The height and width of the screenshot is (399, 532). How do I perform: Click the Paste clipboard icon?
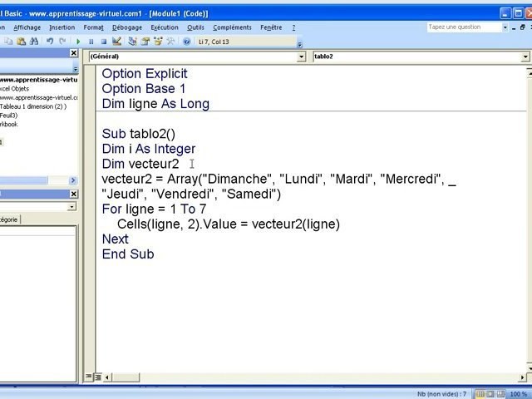(x=22, y=42)
